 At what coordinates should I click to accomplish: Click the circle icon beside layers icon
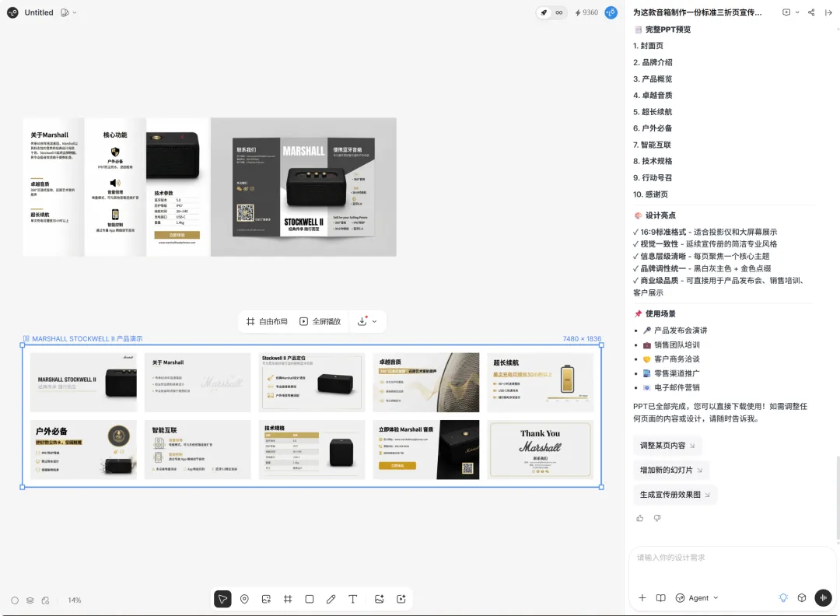pyautogui.click(x=15, y=600)
